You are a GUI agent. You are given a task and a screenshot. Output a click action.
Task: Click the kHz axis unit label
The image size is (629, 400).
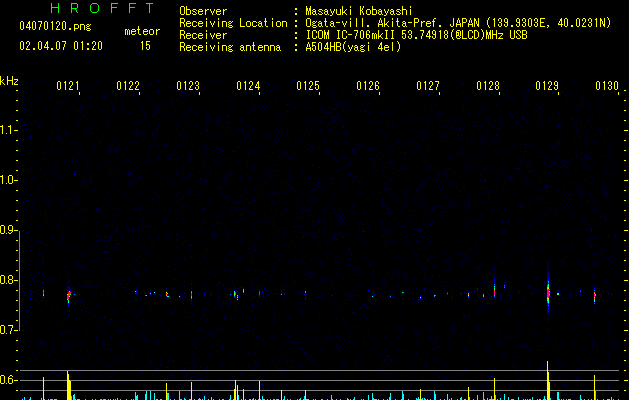[9, 81]
